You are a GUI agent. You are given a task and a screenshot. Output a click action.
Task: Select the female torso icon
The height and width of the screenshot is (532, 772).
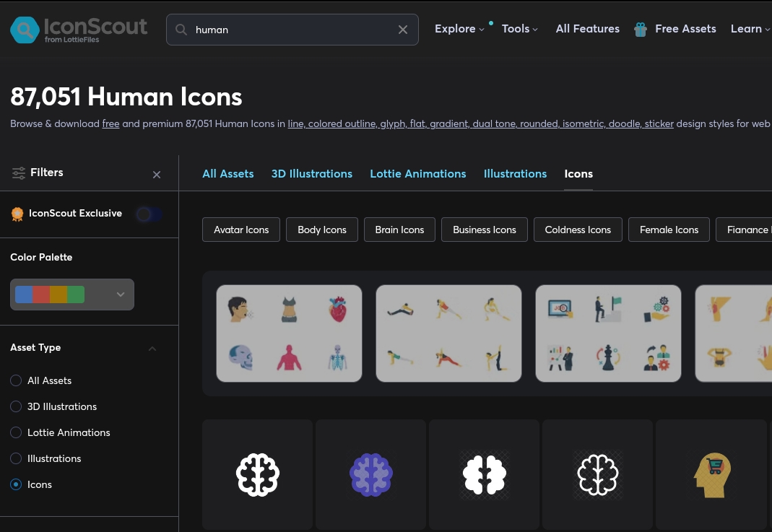(289, 309)
